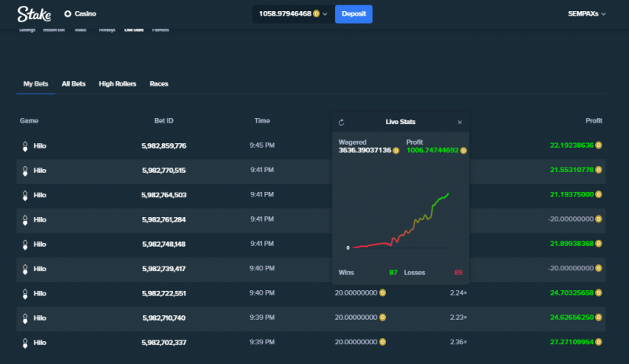Click coin icon beside profit 22.19238636
Screen dimensions: 629x364
coord(598,145)
